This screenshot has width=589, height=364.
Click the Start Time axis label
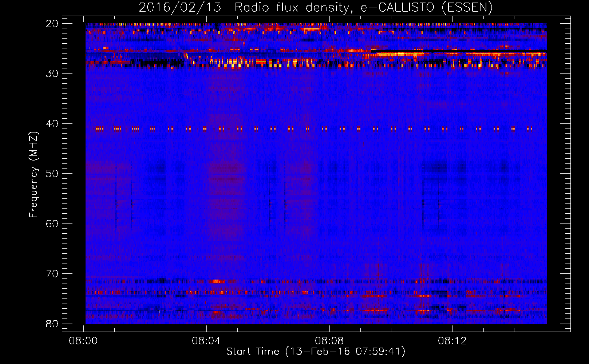coord(316,352)
